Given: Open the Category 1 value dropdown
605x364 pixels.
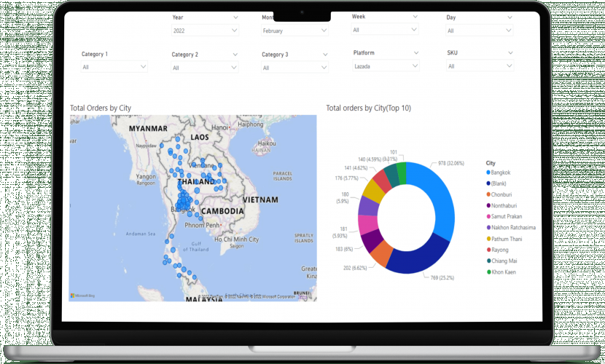Looking at the screenshot, I should [x=114, y=67].
